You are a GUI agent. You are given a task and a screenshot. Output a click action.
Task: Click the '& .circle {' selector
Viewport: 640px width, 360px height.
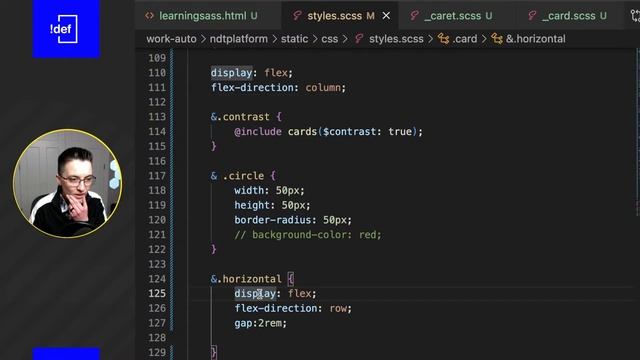coord(243,176)
